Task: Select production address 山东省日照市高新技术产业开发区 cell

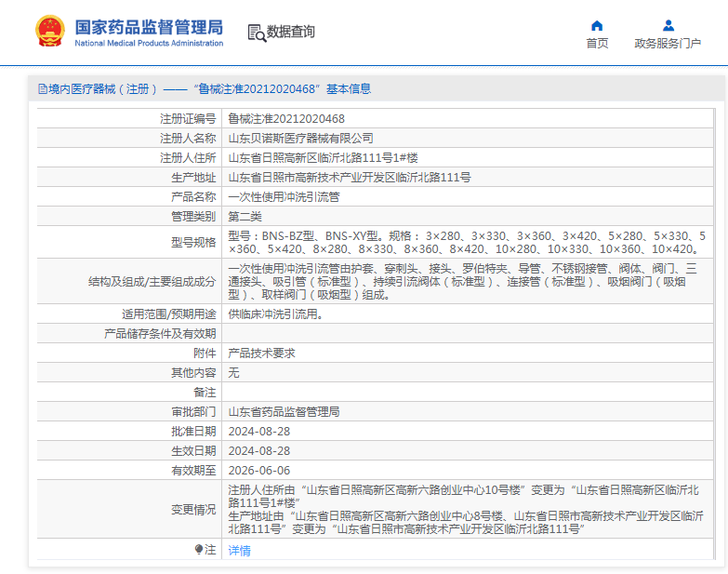Action: (x=350, y=178)
